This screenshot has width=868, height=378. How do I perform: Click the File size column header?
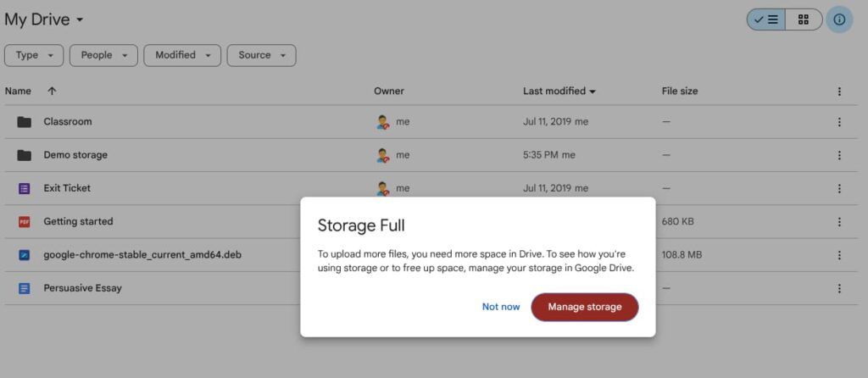point(680,92)
